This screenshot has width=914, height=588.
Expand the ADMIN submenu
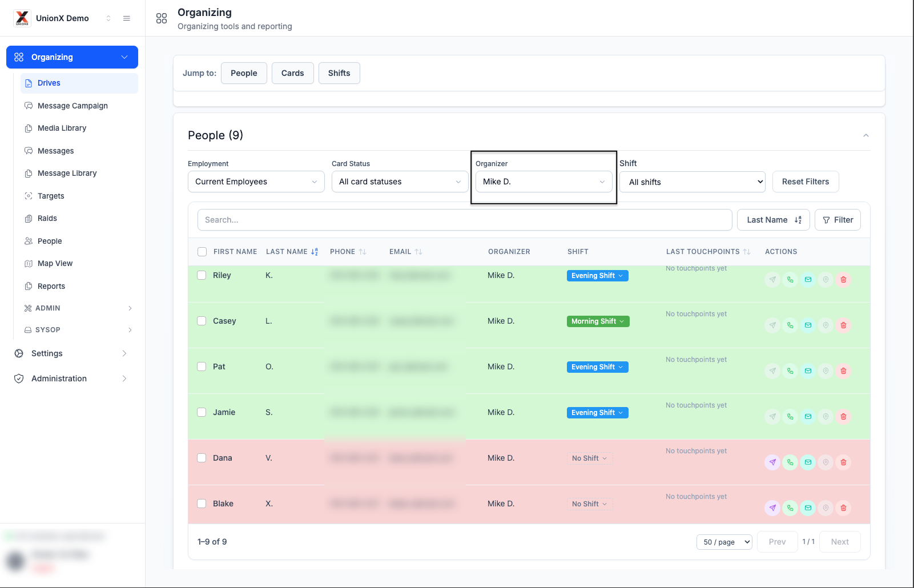[78, 308]
